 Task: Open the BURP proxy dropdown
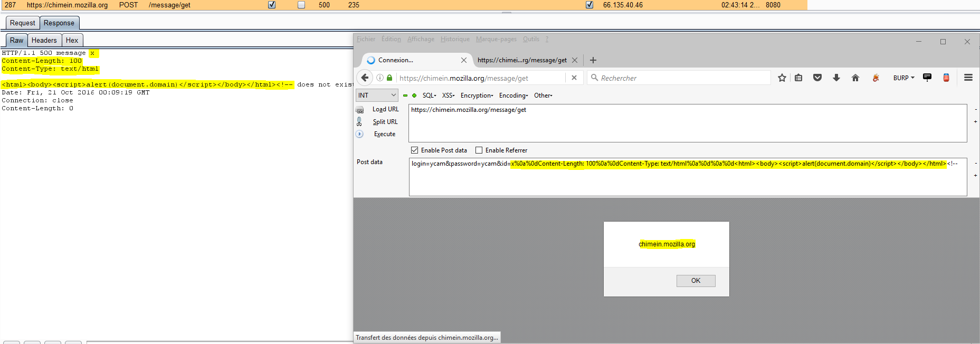(903, 78)
